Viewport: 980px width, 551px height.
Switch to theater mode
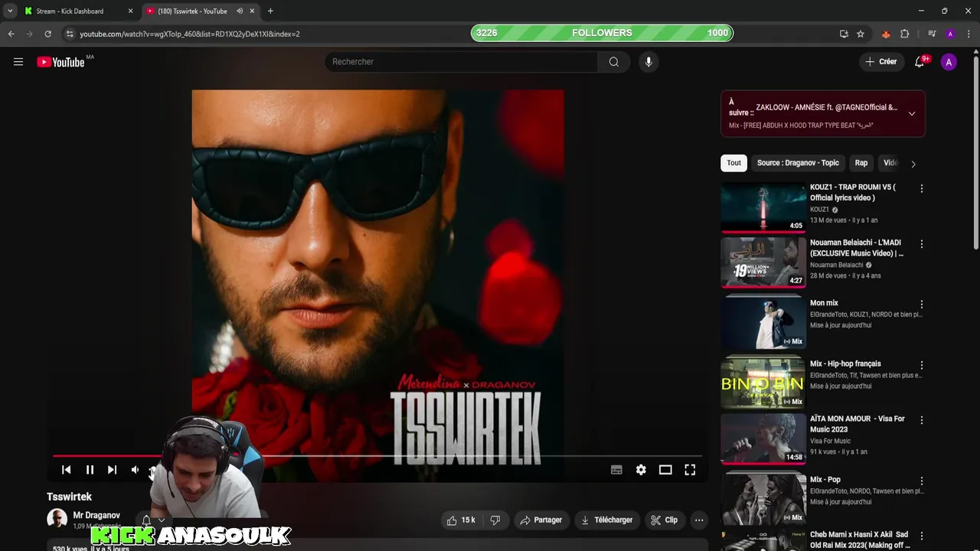point(665,470)
